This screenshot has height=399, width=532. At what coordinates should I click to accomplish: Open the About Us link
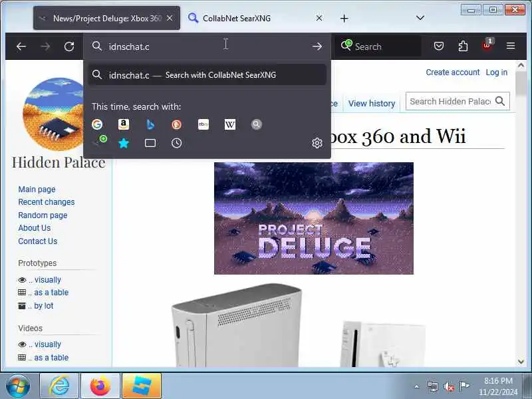35,228
